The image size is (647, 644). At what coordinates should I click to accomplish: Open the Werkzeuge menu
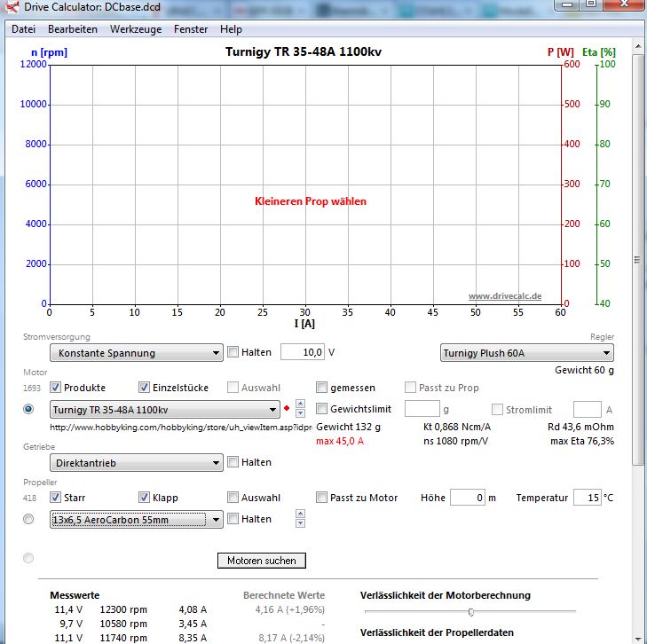136,29
